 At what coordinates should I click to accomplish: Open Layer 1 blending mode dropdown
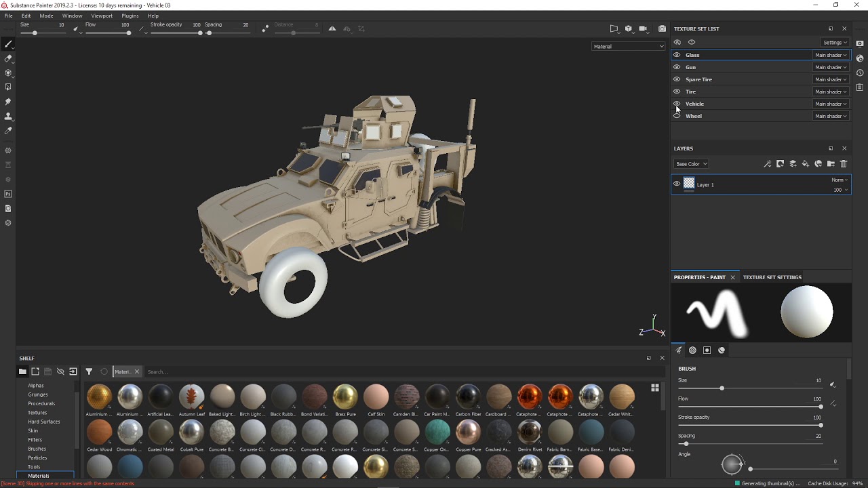pos(840,180)
